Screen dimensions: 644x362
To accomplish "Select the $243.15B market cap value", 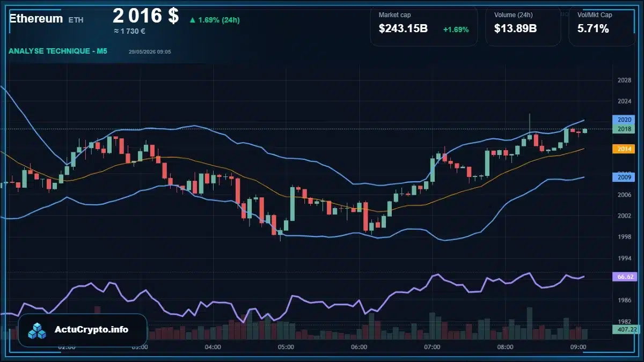I will [403, 29].
